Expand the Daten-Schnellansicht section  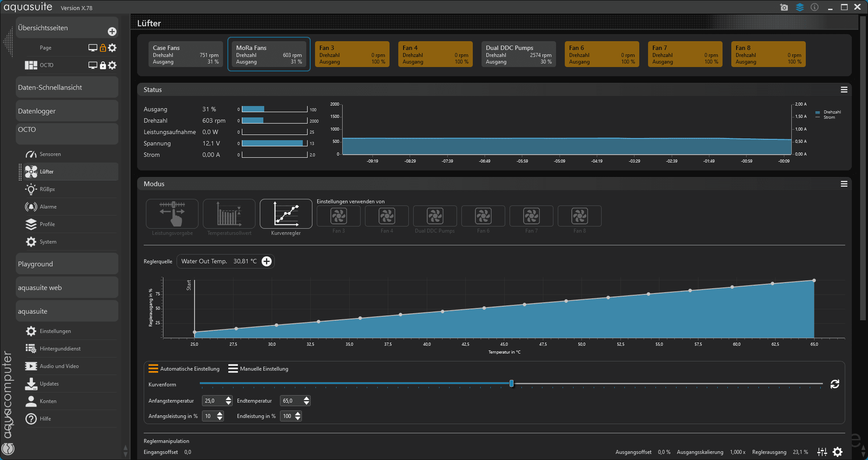pos(67,87)
